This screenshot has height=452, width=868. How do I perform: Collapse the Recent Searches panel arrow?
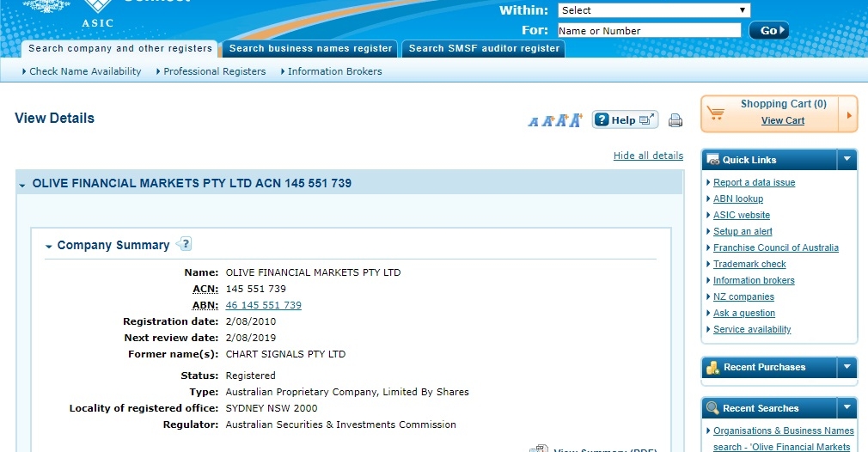[847, 407]
